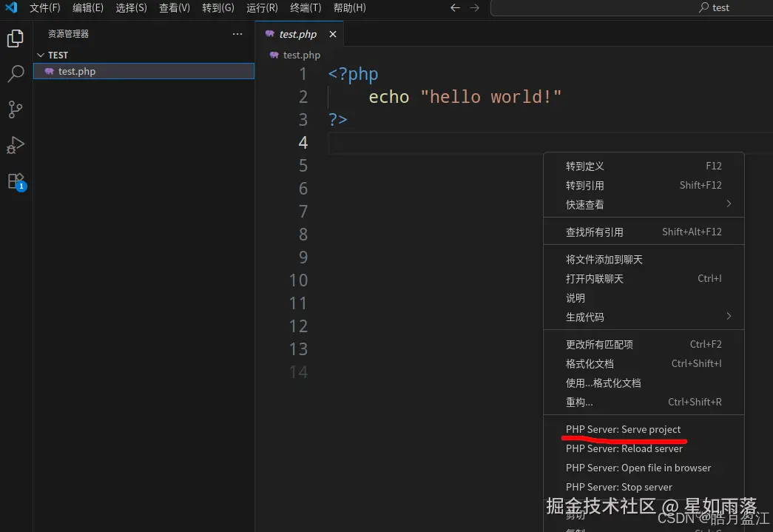773x532 pixels.
Task: Select PHP Server: Stop server
Action: click(x=644, y=487)
